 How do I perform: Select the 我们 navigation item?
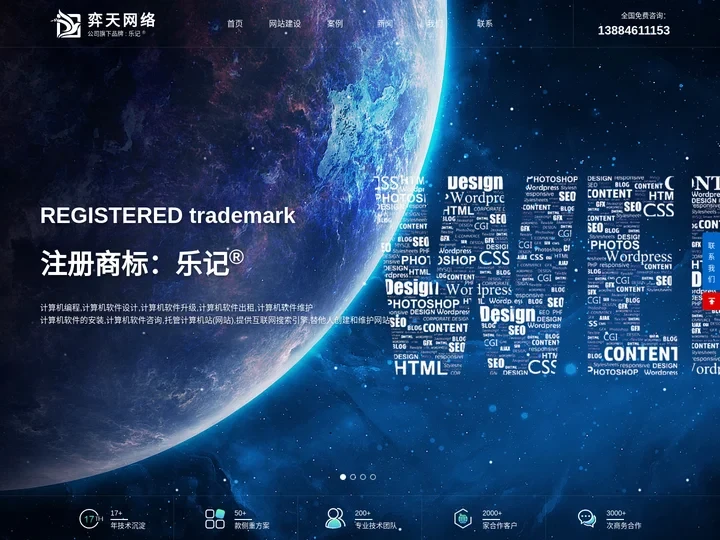[x=434, y=23]
